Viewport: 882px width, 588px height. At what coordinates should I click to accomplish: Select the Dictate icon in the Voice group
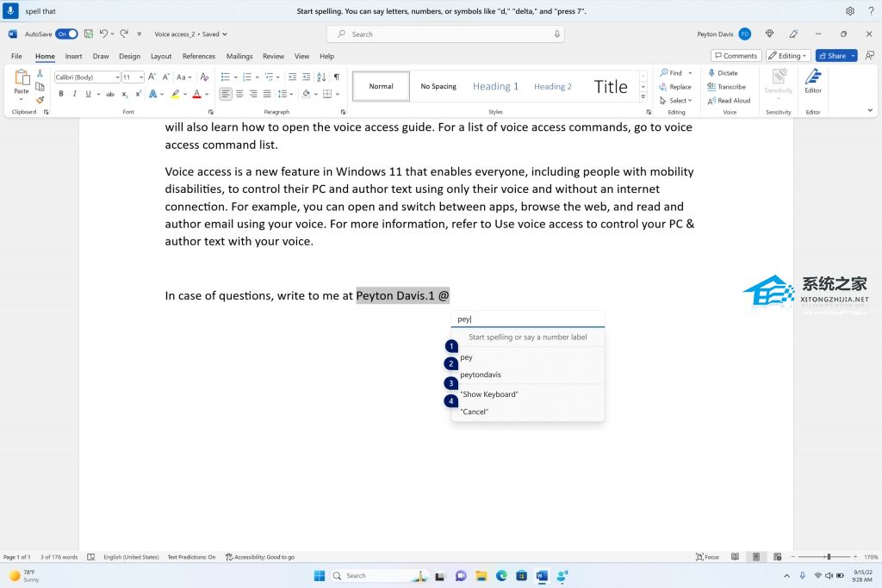point(711,72)
